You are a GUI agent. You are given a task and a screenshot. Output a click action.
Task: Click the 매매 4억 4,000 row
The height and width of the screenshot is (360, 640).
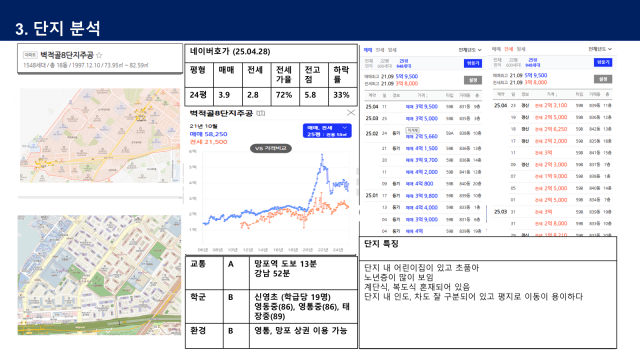coord(423,207)
